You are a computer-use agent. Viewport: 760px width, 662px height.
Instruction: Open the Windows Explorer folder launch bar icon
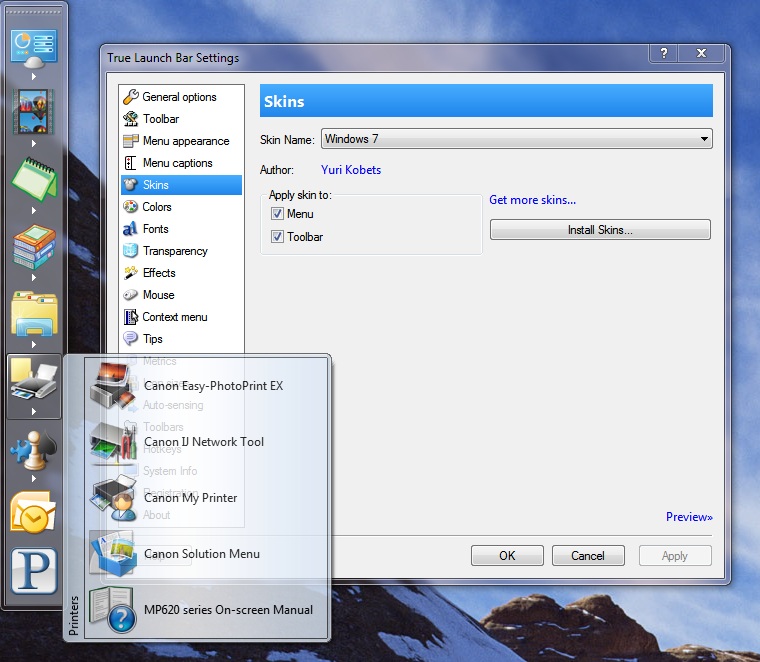click(34, 313)
